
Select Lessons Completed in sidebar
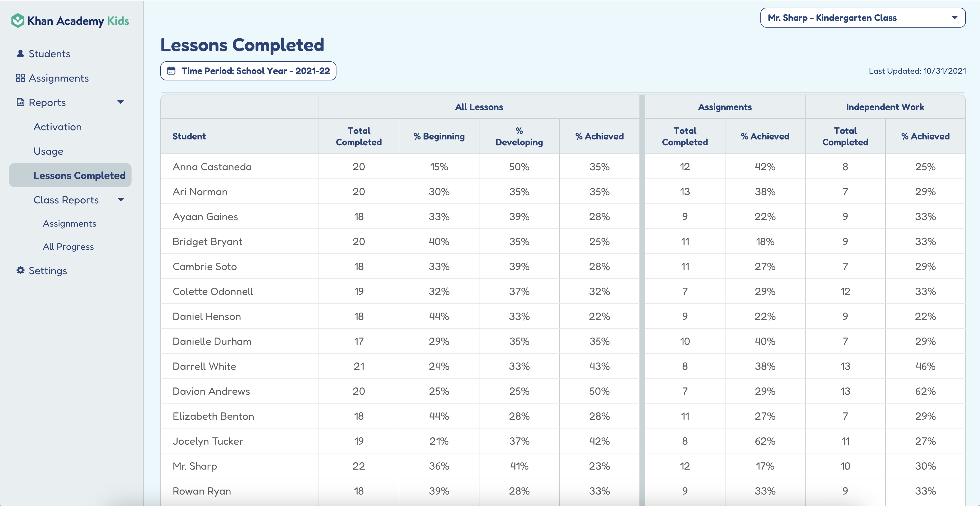(79, 176)
